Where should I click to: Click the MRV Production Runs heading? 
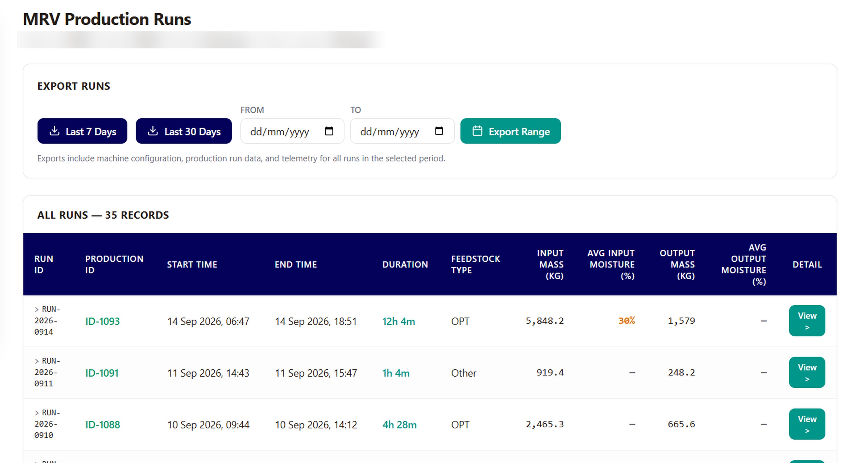tap(107, 19)
